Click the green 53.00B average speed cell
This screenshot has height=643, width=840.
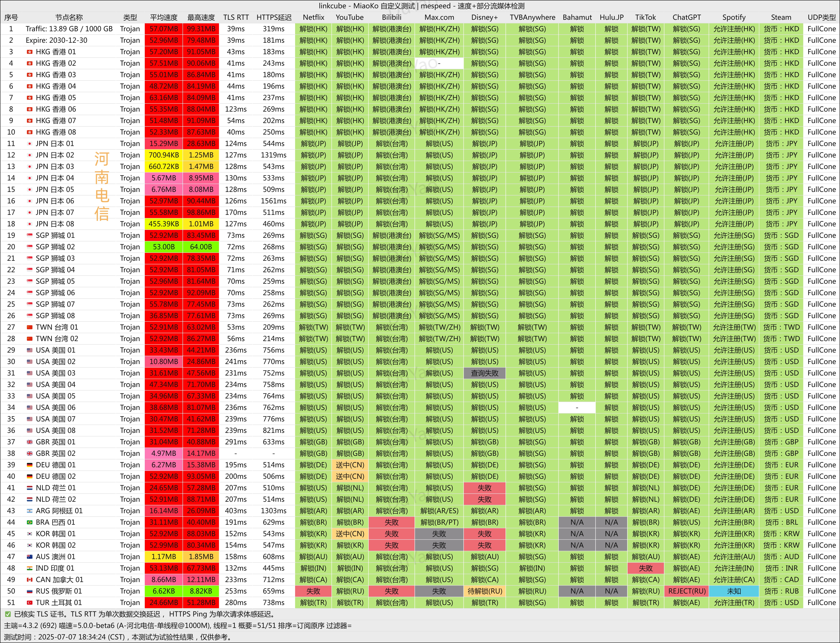click(x=164, y=247)
